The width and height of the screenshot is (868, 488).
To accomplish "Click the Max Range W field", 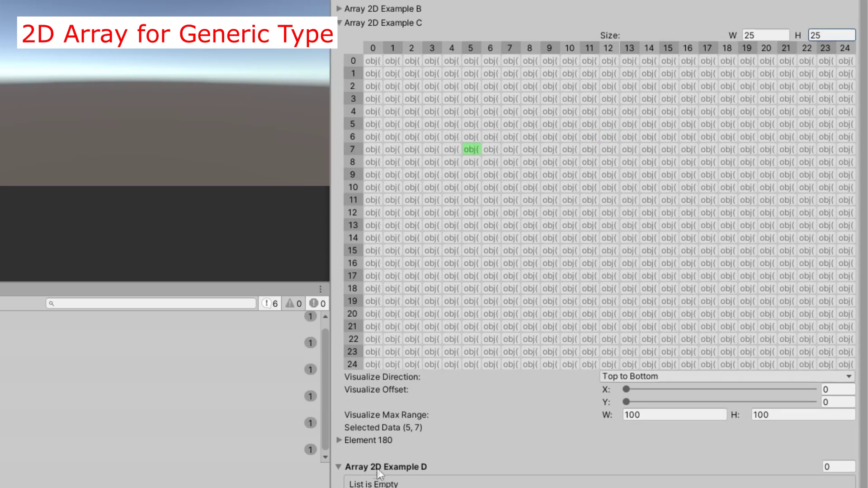I will (675, 415).
